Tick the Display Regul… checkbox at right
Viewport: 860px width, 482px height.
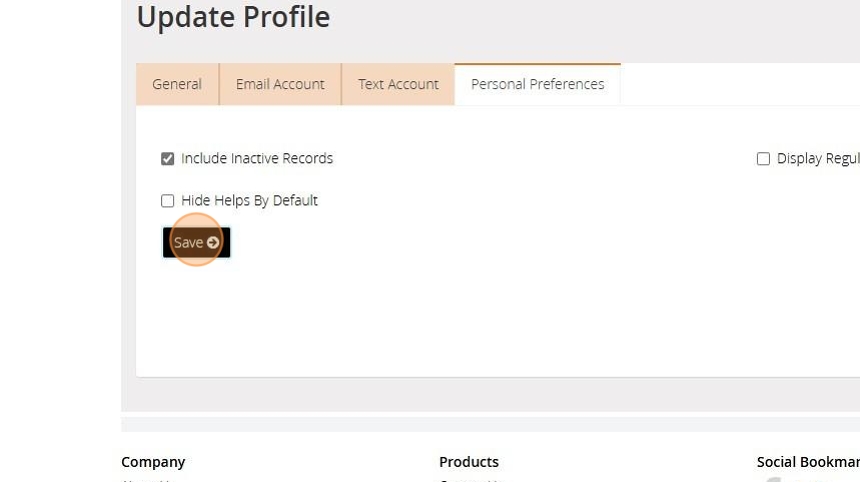764,159
